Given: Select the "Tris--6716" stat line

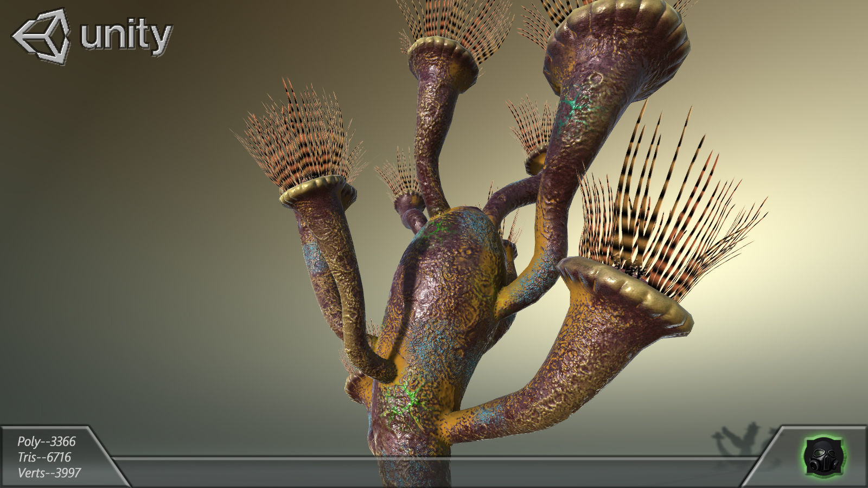Looking at the screenshot, I should click(44, 457).
